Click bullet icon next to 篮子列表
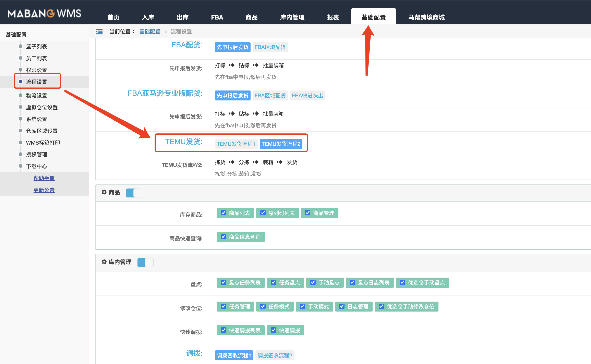 point(21,46)
